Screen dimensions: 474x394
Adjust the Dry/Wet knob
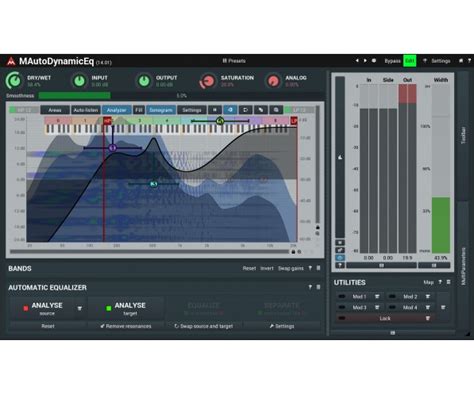coord(14,81)
